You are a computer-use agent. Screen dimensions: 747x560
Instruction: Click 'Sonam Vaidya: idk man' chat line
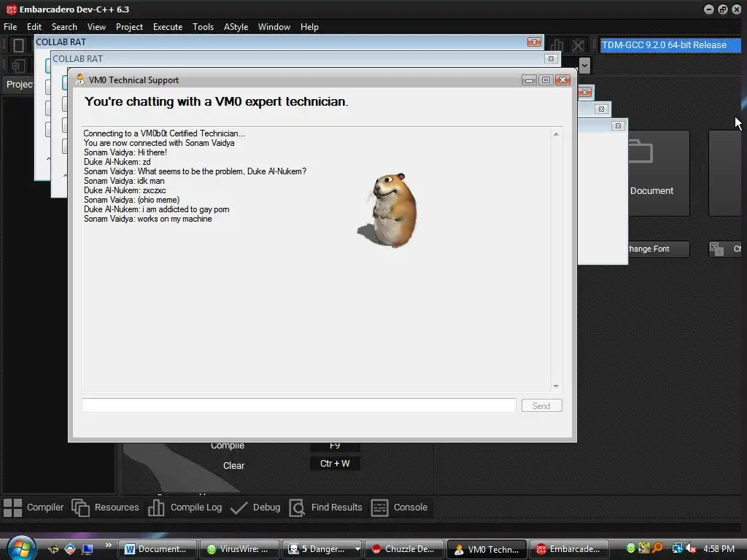coord(124,181)
